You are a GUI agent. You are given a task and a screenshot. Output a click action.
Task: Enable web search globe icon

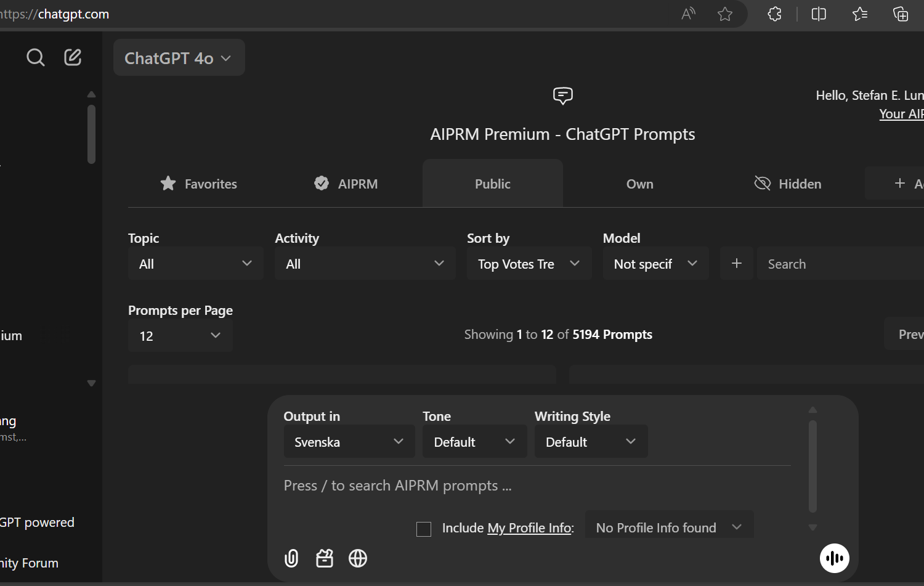(x=358, y=558)
